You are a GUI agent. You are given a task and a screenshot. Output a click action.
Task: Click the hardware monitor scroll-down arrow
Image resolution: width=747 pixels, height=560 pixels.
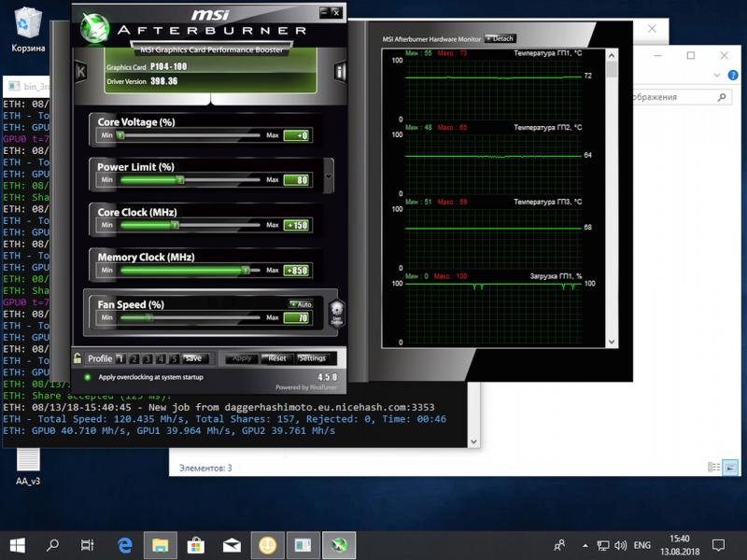click(612, 342)
